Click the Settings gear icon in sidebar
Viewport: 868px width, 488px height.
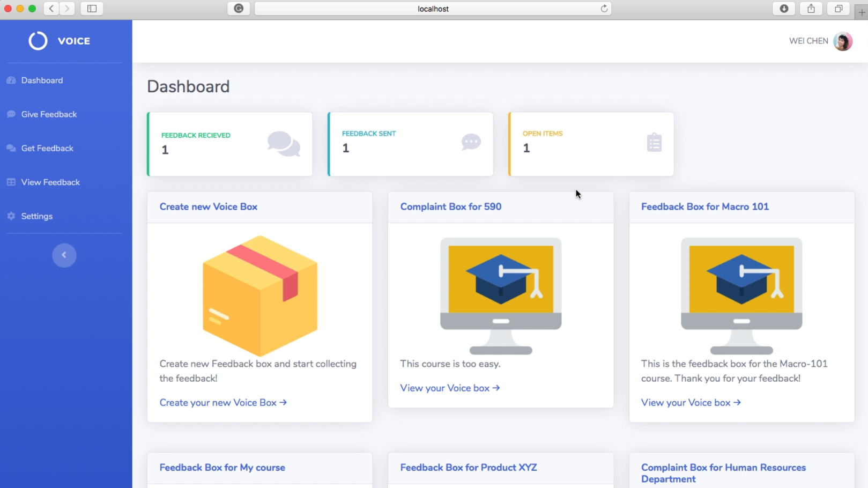click(x=11, y=216)
